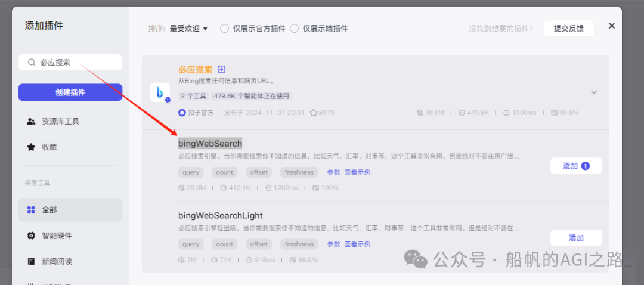Click the 1090ms latency clock icon
644x285 pixels.
[x=507, y=113]
